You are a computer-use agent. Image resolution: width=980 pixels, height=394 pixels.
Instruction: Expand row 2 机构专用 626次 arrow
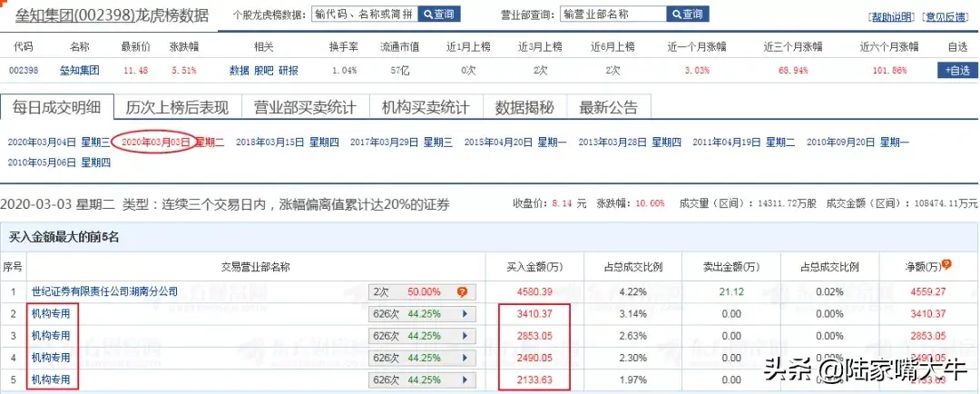[465, 313]
